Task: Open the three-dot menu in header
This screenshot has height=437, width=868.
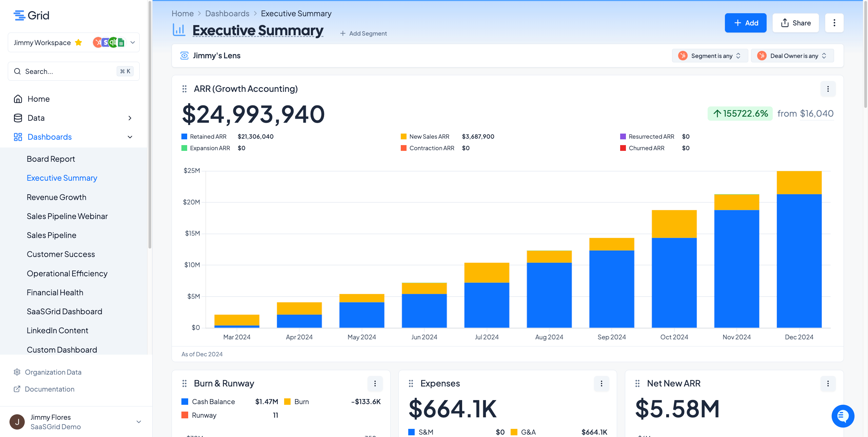Action: click(x=834, y=23)
